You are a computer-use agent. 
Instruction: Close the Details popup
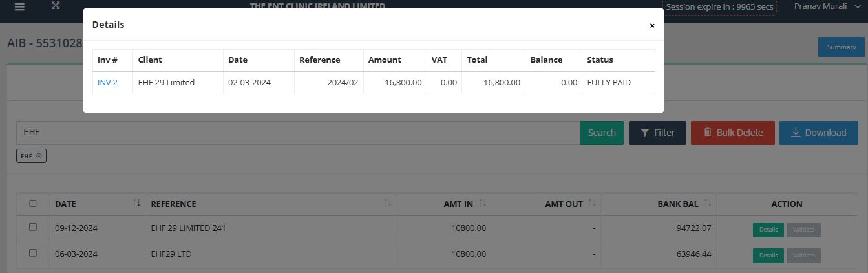click(x=651, y=25)
